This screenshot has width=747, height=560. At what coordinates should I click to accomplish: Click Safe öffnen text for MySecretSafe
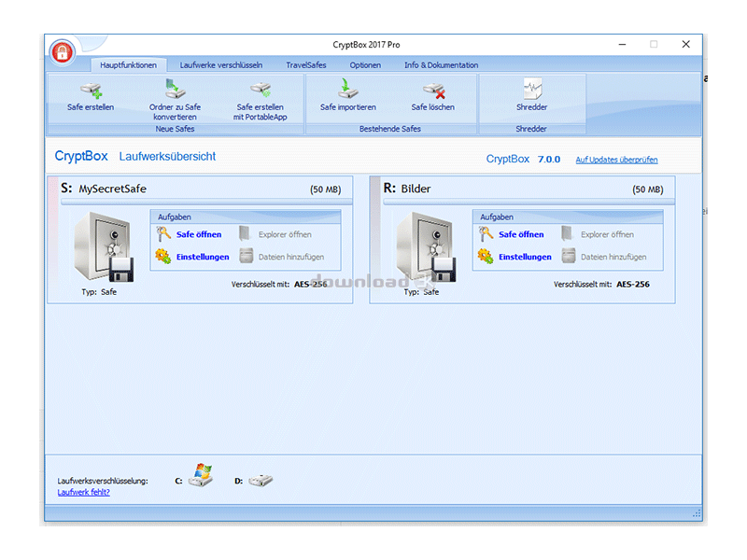tap(199, 234)
